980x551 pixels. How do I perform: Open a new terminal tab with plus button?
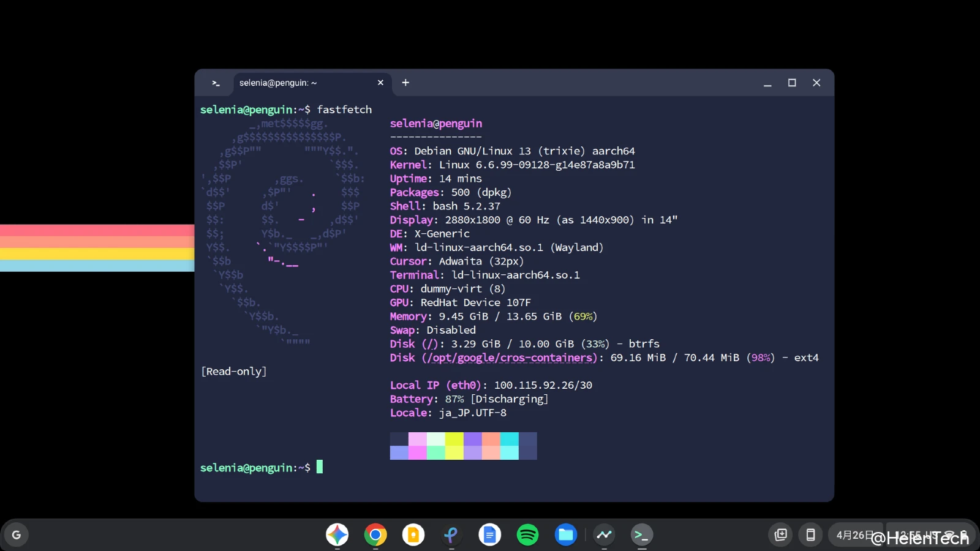click(405, 83)
